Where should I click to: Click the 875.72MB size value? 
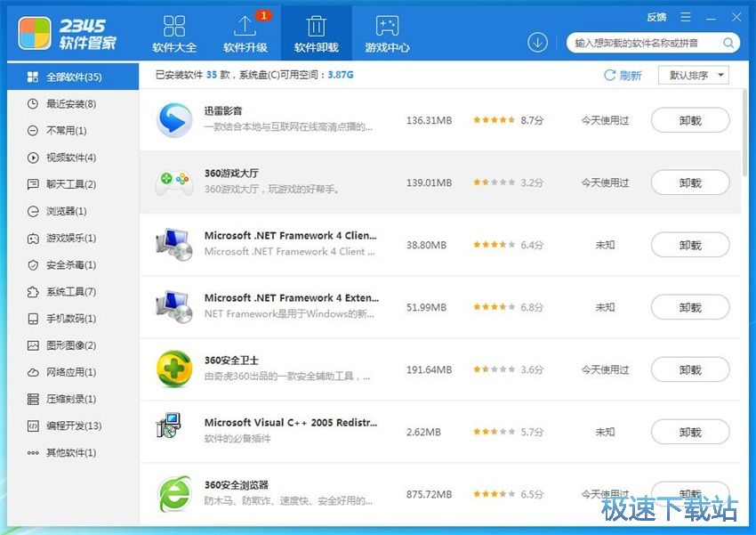429,494
